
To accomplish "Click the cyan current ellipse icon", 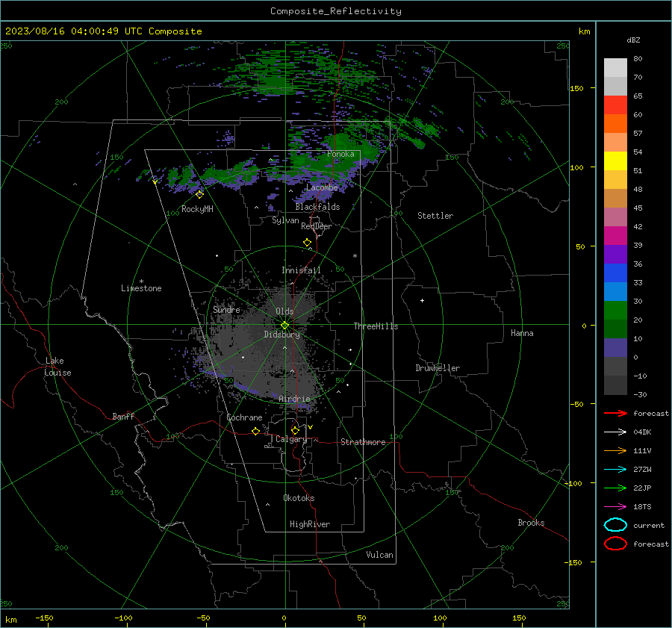I will pos(615,525).
